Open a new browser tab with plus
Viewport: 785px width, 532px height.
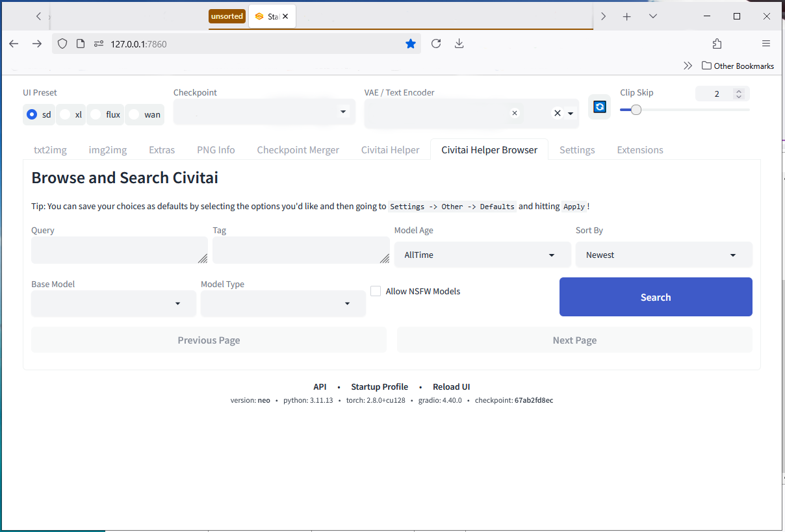tap(626, 16)
